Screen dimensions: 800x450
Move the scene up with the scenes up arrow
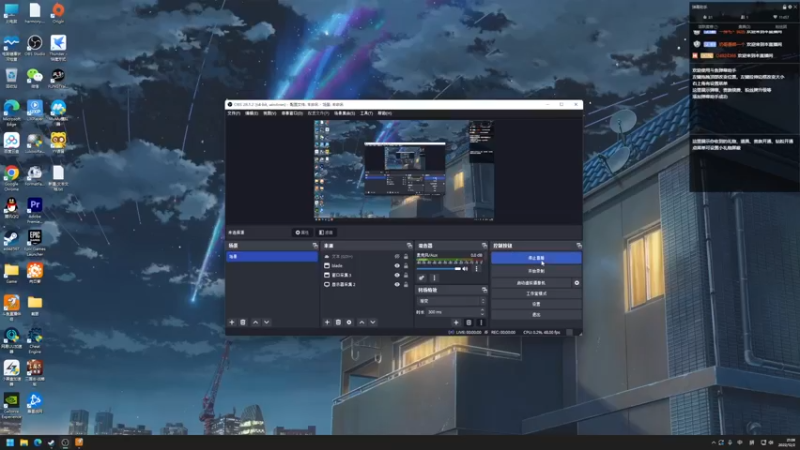coord(256,322)
